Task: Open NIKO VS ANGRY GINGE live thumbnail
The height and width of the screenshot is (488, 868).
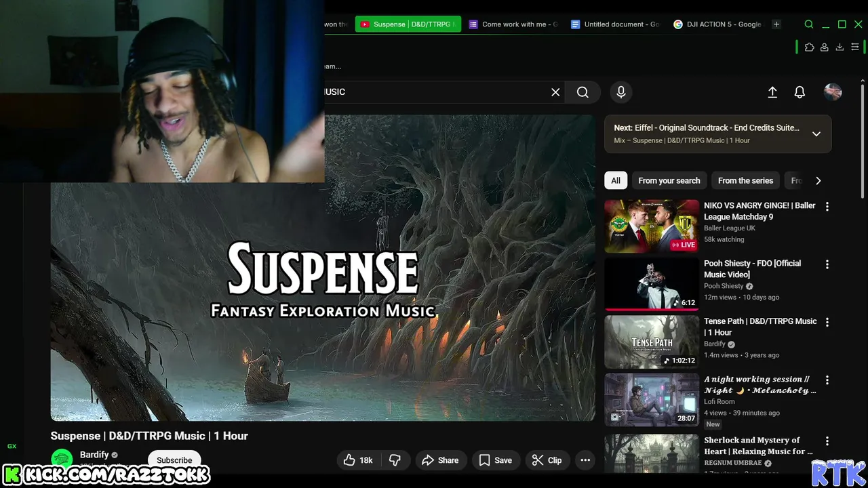Action: coord(652,226)
